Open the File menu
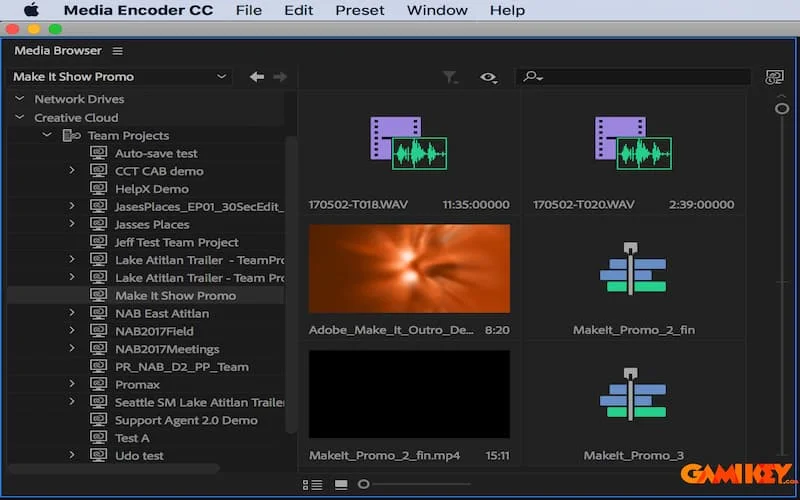Viewport: 800px width, 500px height. click(x=248, y=10)
